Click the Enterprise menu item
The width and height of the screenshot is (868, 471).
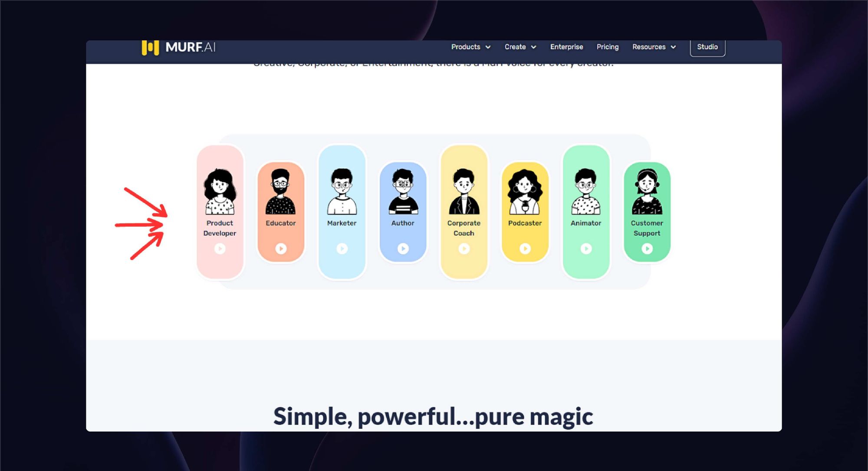point(566,46)
